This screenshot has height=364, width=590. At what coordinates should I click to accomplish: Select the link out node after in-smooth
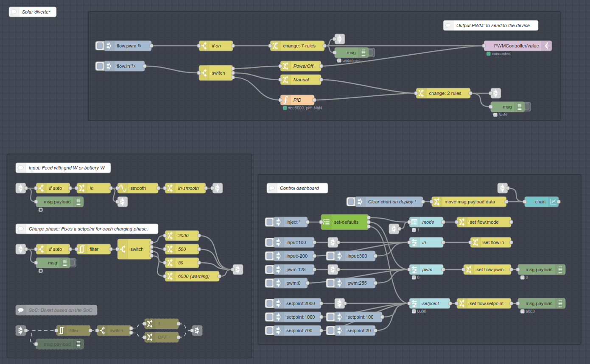[218, 188]
